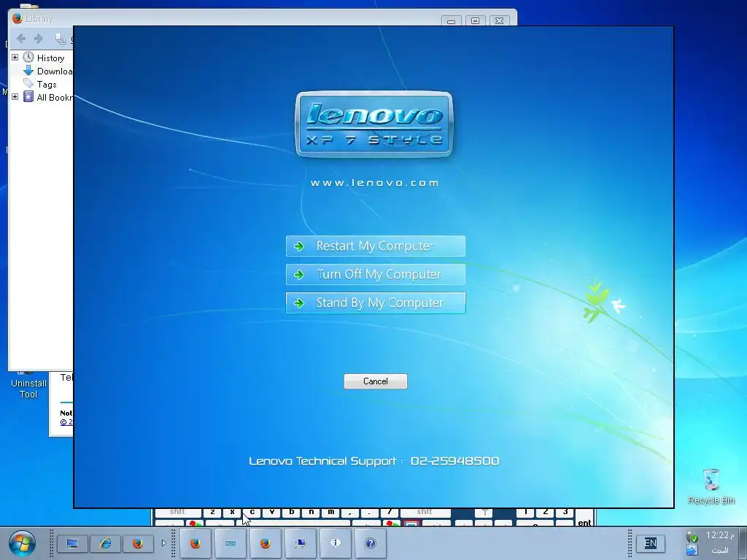The image size is (747, 560).
Task: Go back in the Library window
Action: coord(21,39)
